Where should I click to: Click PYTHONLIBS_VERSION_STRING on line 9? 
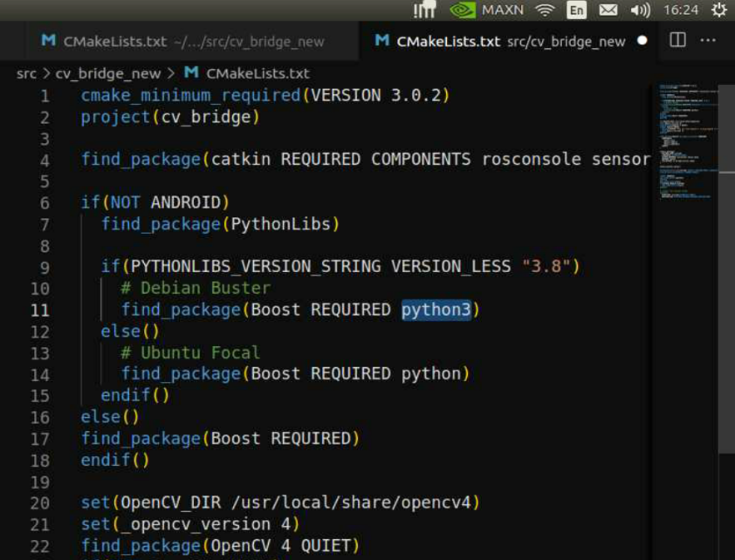(256, 267)
